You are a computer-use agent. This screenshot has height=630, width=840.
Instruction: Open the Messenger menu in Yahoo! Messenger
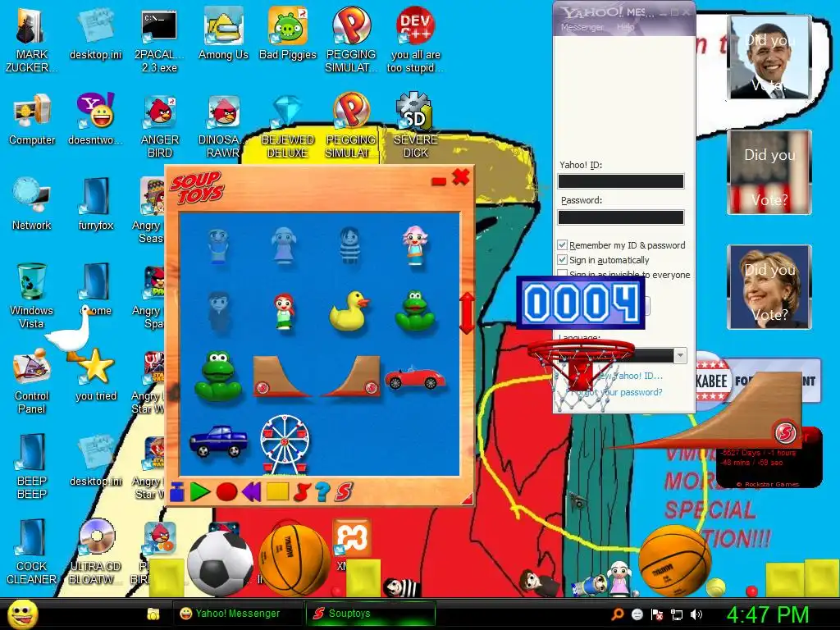click(582, 27)
